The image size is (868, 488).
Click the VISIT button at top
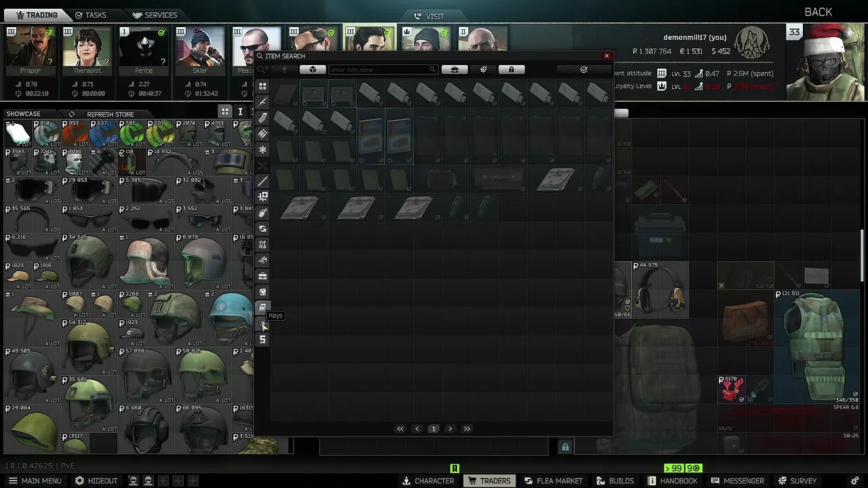pos(429,16)
